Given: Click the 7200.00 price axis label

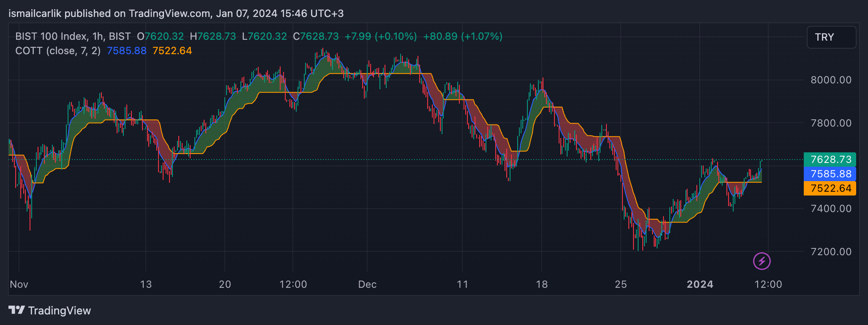Looking at the screenshot, I should point(831,252).
